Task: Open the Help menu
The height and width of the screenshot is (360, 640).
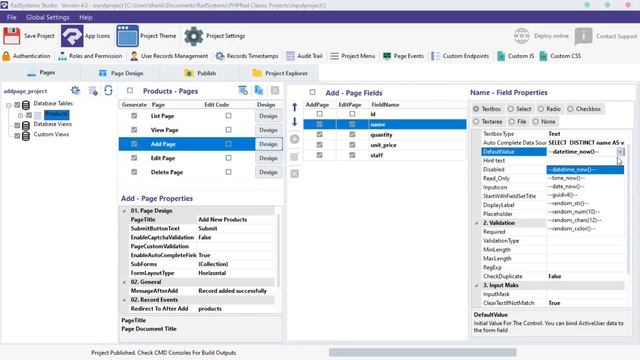Action: (x=86, y=17)
